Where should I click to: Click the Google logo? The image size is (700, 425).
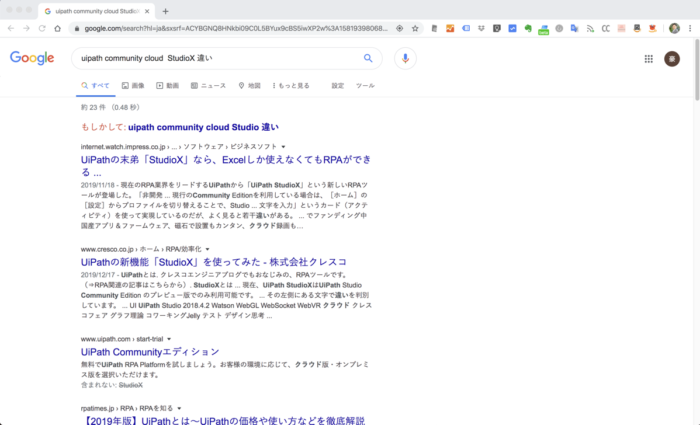(x=32, y=58)
